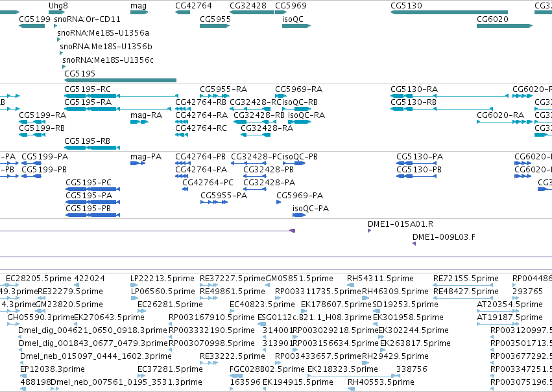The height and width of the screenshot is (392, 552).
Task: Select transcript CG5199-RA
Action: (32, 122)
